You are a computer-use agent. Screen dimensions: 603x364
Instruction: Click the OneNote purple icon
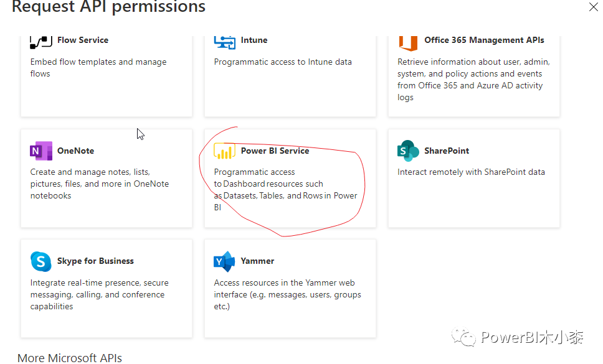(40, 151)
